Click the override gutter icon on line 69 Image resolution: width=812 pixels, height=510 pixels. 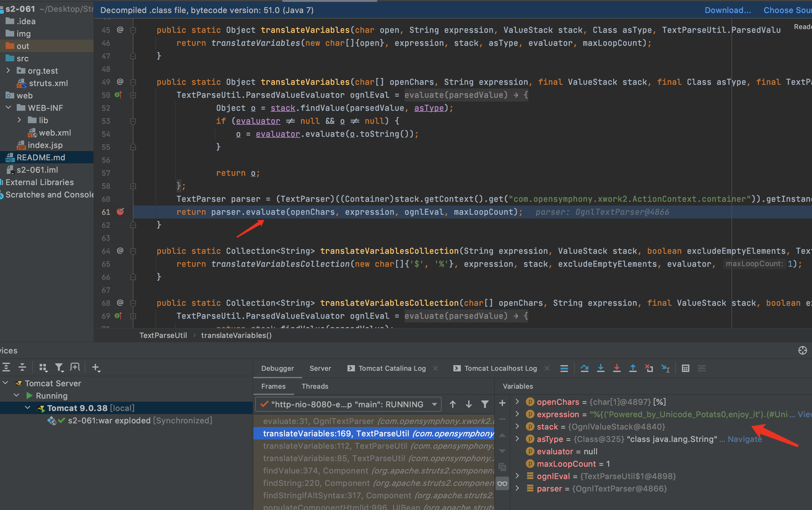click(x=118, y=316)
